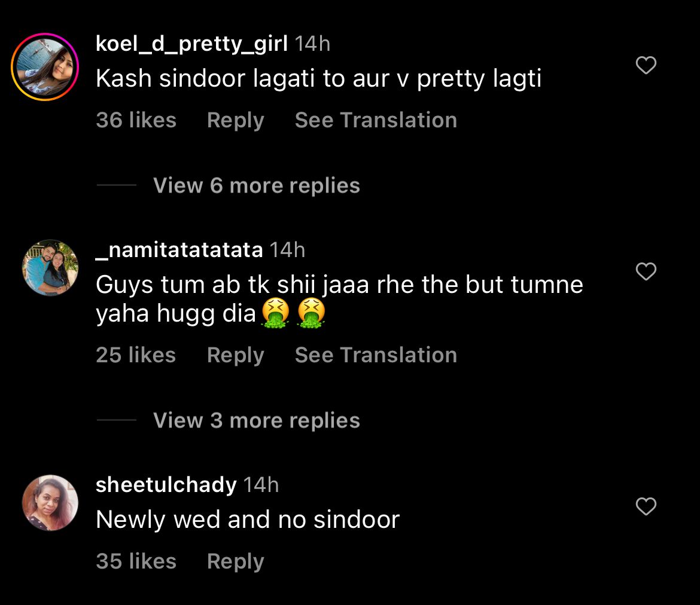Tap sheetulchady's profile avatar

50,503
